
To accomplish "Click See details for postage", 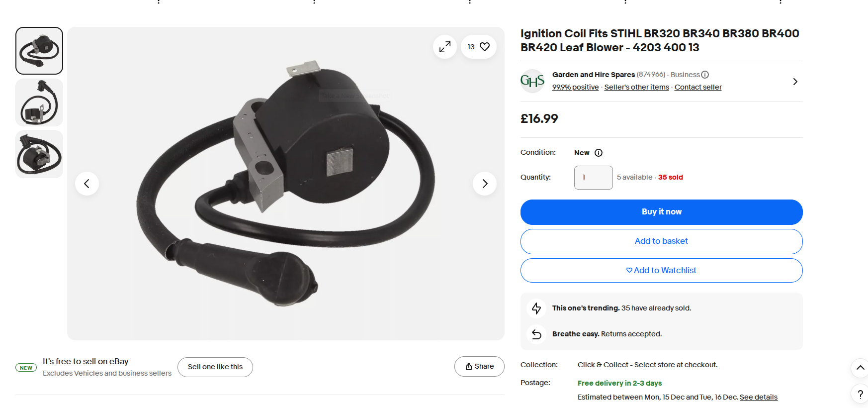I will coord(758,397).
